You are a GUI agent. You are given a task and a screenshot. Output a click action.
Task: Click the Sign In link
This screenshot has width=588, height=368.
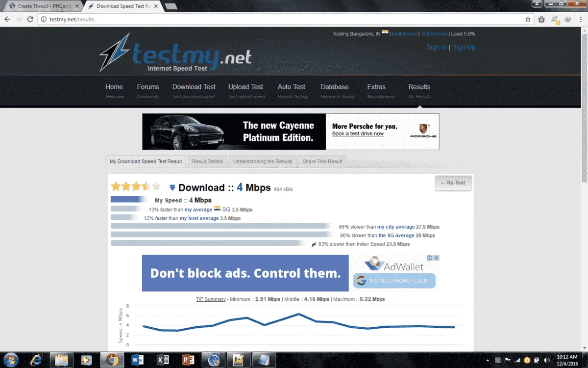437,47
